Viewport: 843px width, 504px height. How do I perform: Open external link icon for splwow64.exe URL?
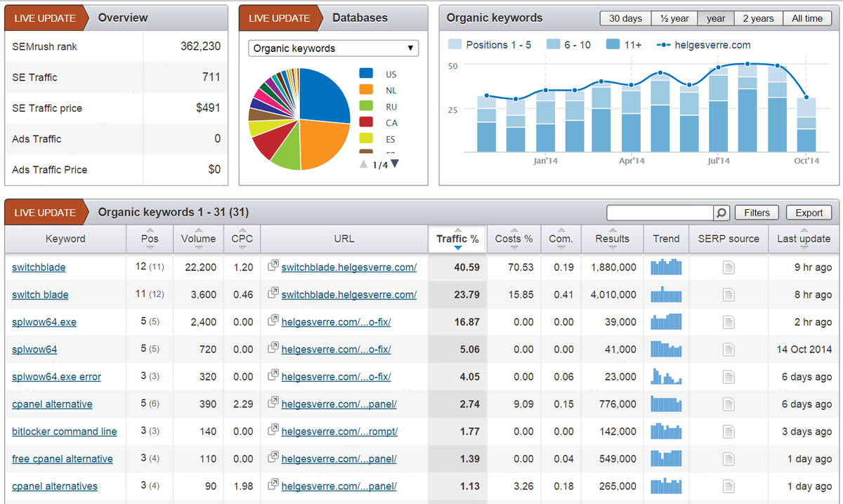point(273,321)
